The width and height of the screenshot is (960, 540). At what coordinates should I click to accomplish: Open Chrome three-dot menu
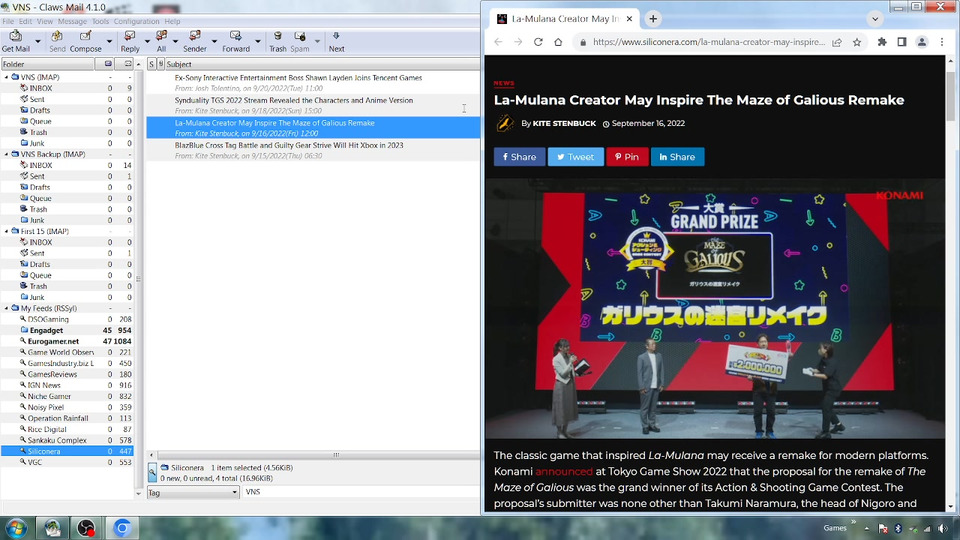(x=942, y=42)
